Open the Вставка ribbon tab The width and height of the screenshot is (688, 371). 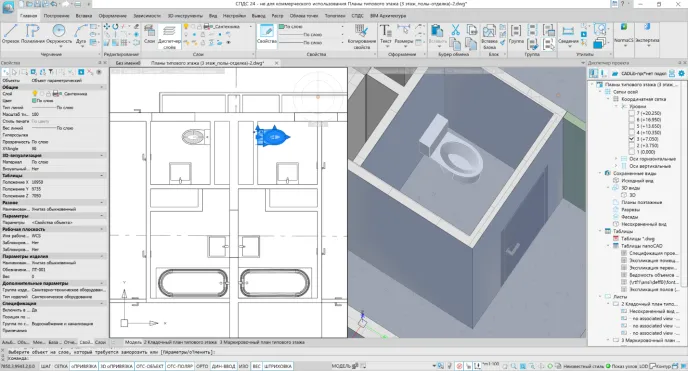pyautogui.click(x=83, y=16)
